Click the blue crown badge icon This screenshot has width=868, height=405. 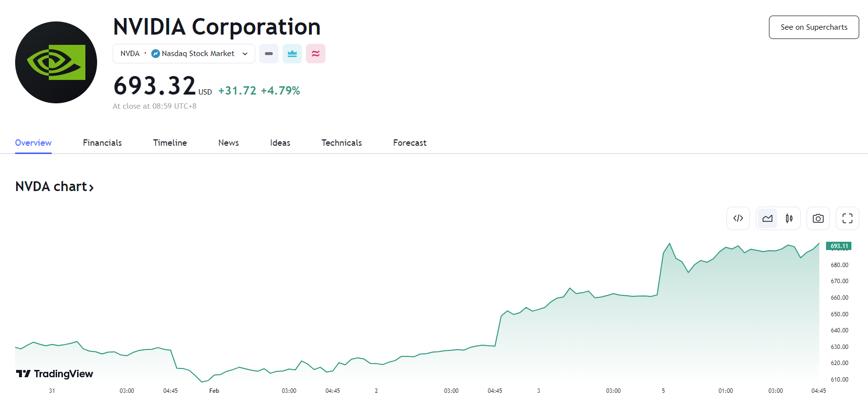click(x=292, y=54)
